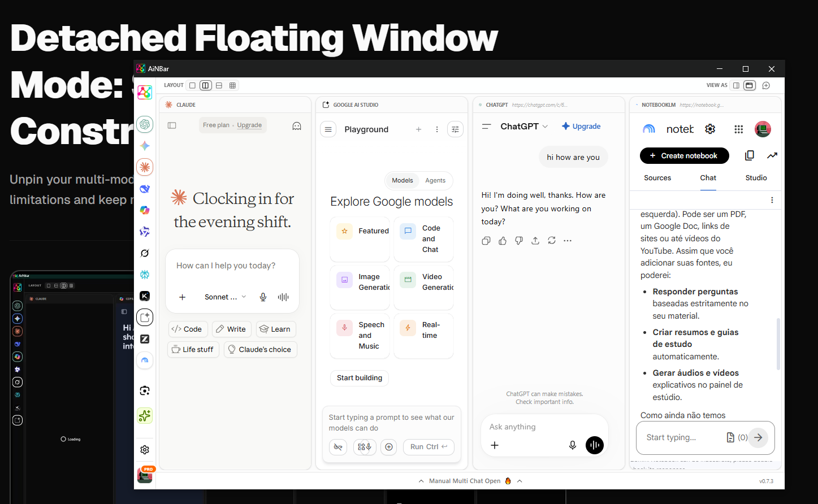Open Microsoft Copilot icon in sidebar

(x=145, y=210)
